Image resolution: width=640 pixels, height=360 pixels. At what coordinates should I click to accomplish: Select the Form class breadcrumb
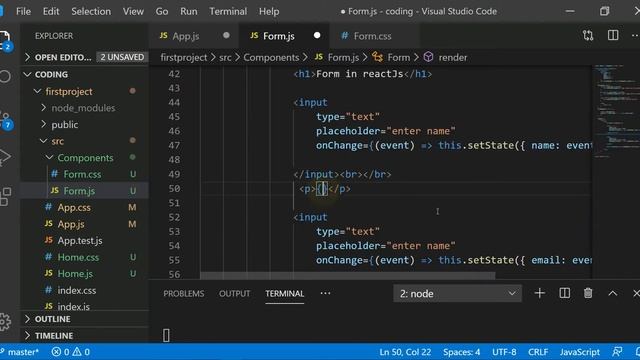[x=391, y=58]
